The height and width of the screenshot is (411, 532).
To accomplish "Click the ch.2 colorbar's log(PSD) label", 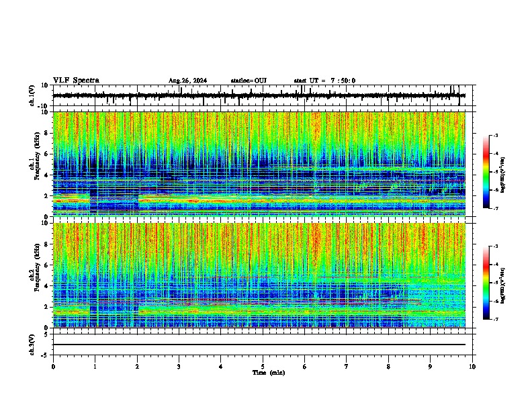I will (x=503, y=285).
